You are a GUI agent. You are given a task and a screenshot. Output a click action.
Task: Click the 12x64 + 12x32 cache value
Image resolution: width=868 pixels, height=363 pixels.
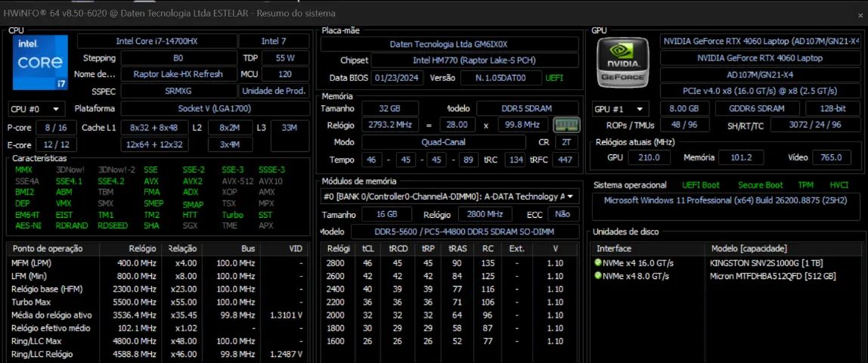[x=154, y=145]
